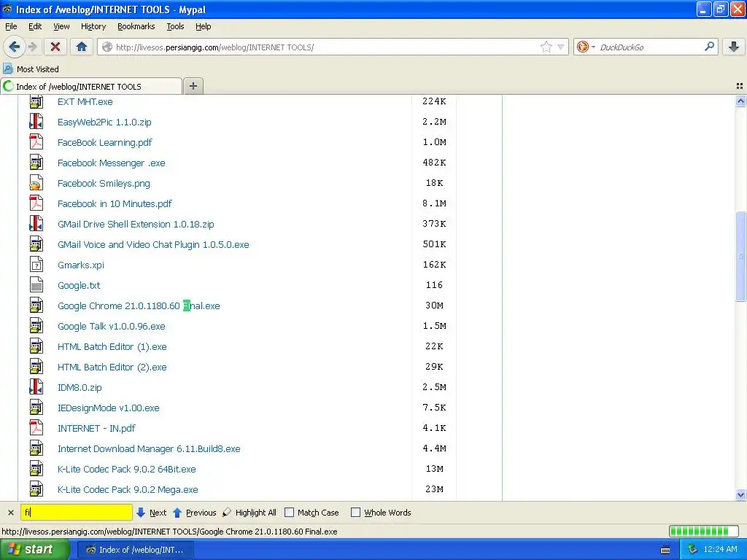Click the Google.txt text file icon
The width and height of the screenshot is (747, 560).
click(36, 285)
